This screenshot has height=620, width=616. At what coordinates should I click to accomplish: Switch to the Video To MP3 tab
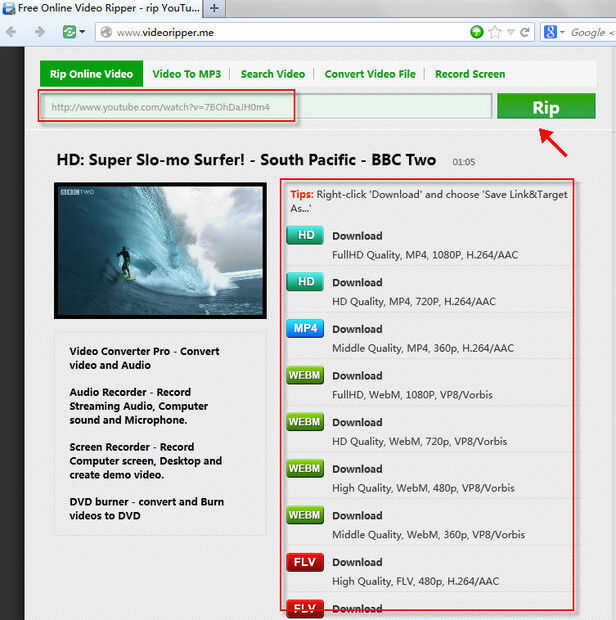pyautogui.click(x=187, y=74)
